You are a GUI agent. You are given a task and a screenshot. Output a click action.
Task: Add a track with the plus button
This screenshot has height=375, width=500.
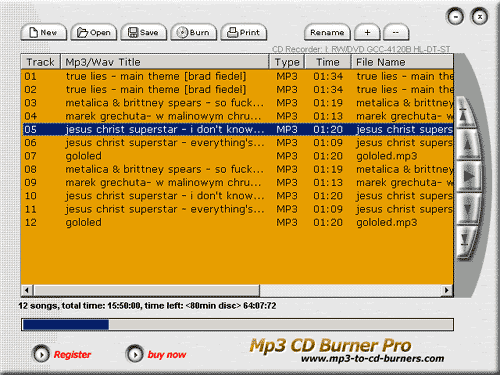(367, 32)
